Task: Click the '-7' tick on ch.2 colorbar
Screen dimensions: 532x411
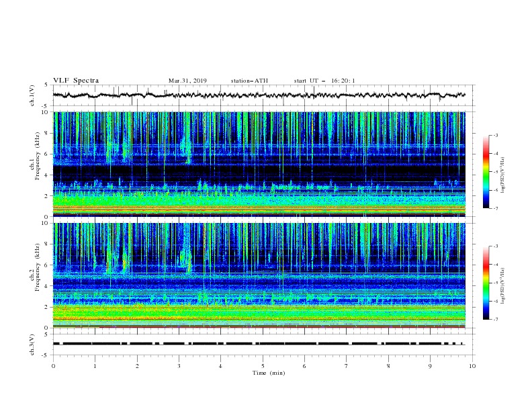Action: pyautogui.click(x=495, y=320)
